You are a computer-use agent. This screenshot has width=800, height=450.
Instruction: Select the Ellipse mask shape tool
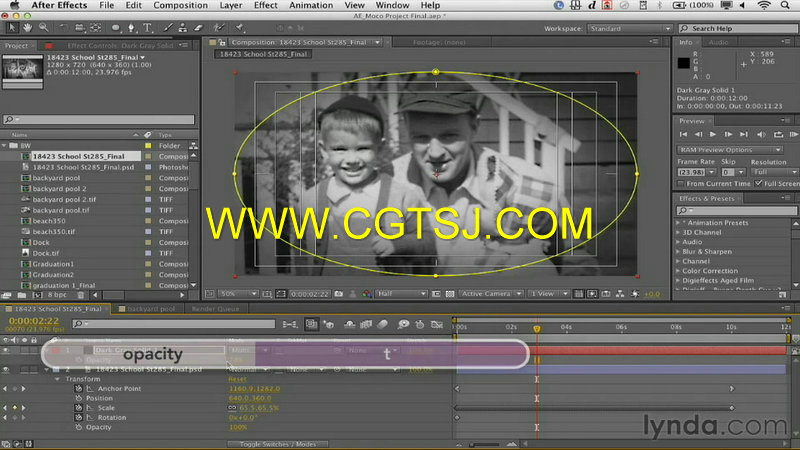click(115, 28)
